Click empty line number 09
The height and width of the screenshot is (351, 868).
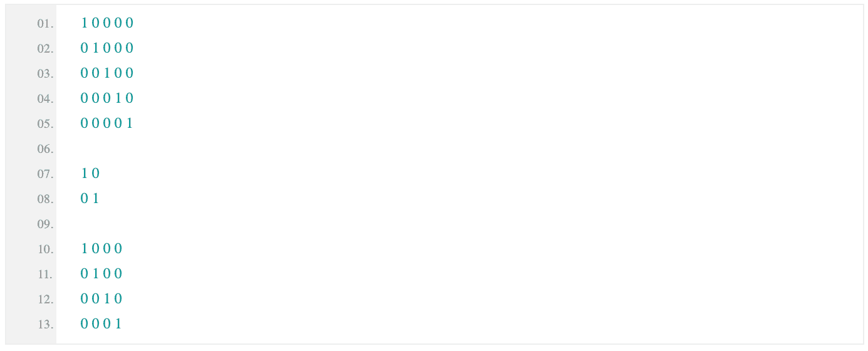pyautogui.click(x=45, y=224)
